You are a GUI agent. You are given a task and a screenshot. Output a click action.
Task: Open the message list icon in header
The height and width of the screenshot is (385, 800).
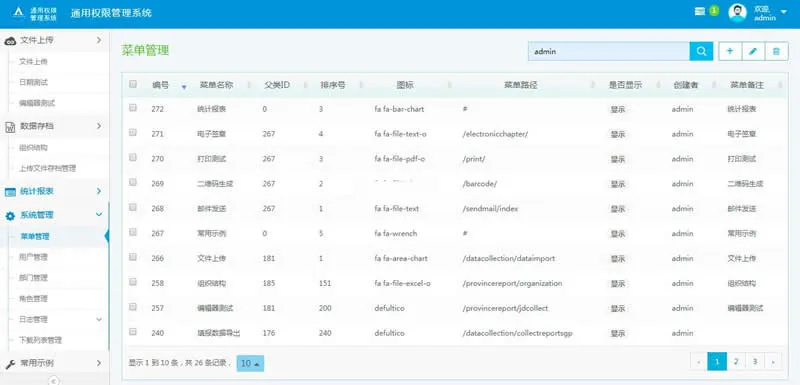click(x=700, y=11)
